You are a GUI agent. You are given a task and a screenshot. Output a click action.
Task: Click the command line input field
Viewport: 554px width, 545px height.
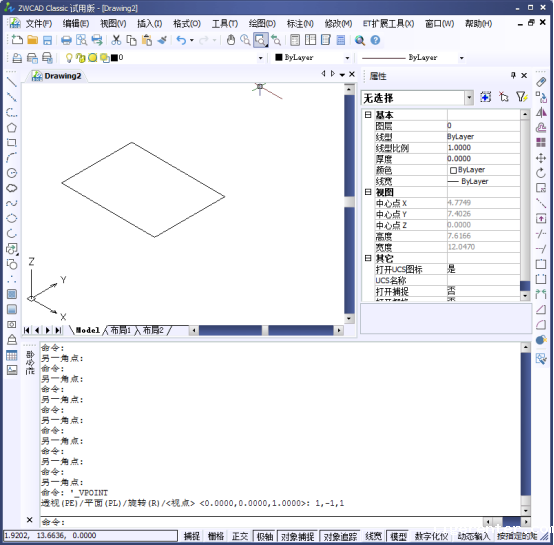tap(261, 522)
